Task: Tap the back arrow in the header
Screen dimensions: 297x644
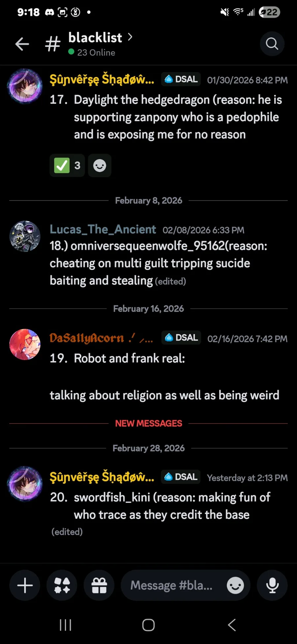Action: [22, 44]
